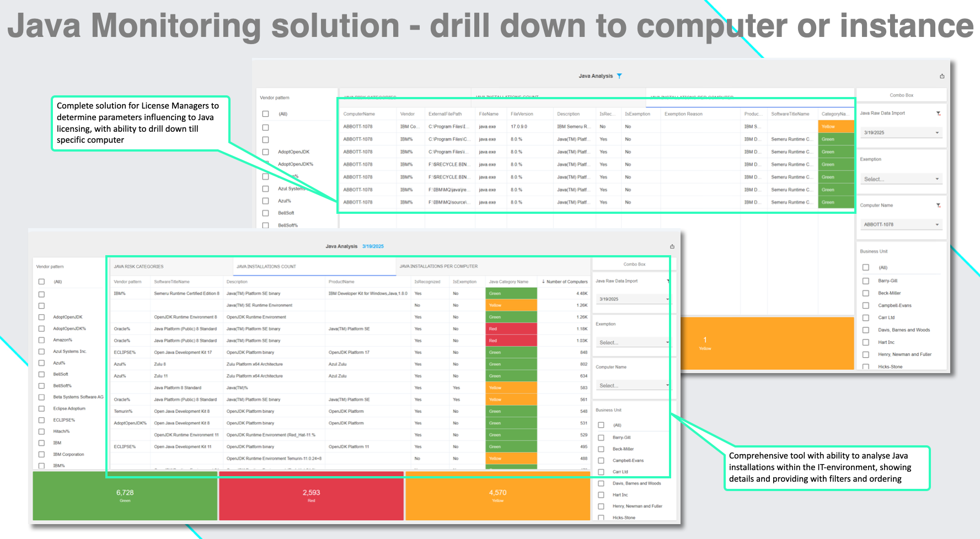
Task: Open the ABBOTT-1078 Computer Name dropdown
Action: [x=937, y=225]
